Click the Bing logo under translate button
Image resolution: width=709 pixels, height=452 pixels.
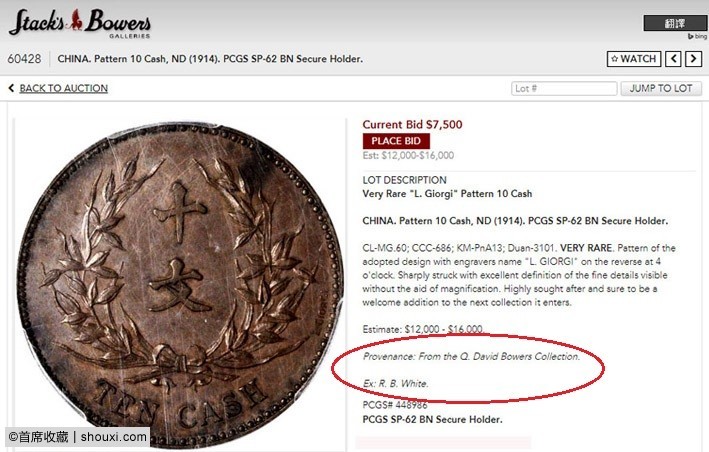(697, 36)
